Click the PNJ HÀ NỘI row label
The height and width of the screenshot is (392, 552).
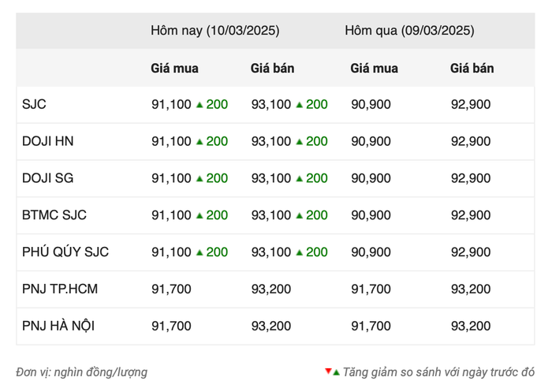pyautogui.click(x=60, y=326)
